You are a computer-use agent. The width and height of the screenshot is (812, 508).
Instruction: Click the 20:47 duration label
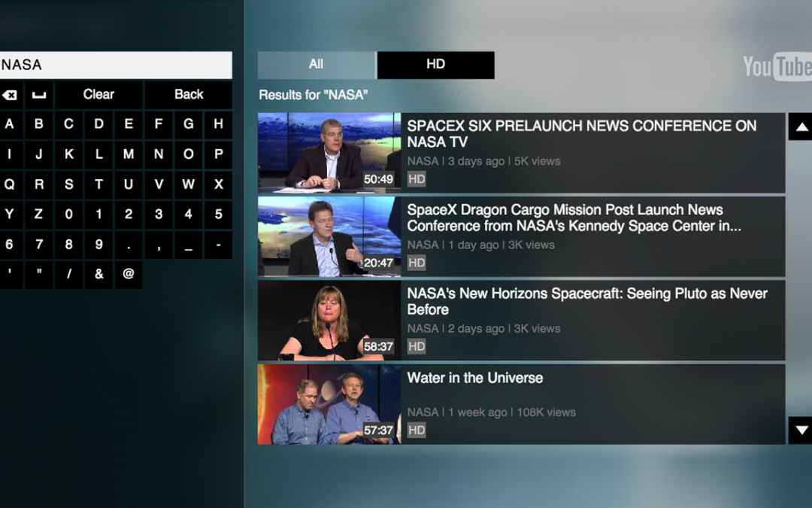(x=378, y=263)
